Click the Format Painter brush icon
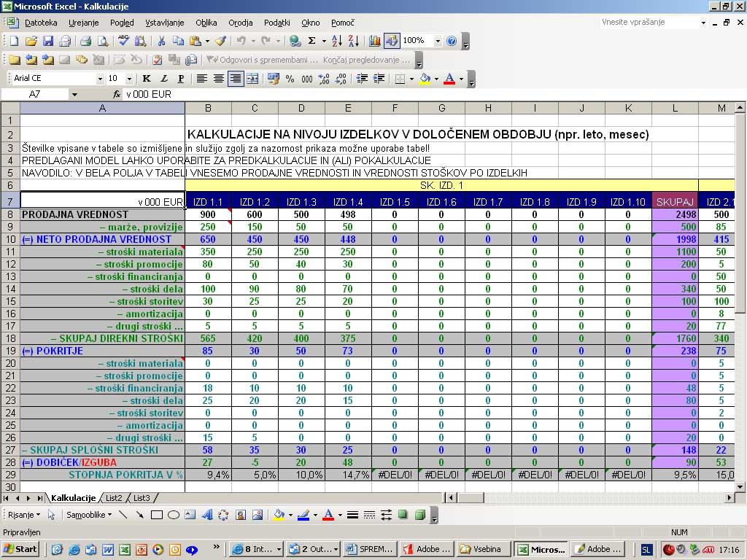 click(220, 41)
